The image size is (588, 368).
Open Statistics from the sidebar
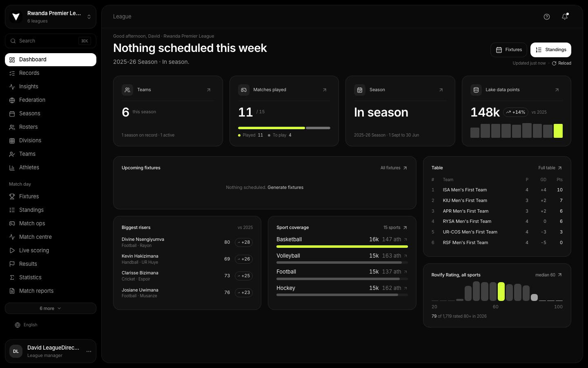[51, 278]
